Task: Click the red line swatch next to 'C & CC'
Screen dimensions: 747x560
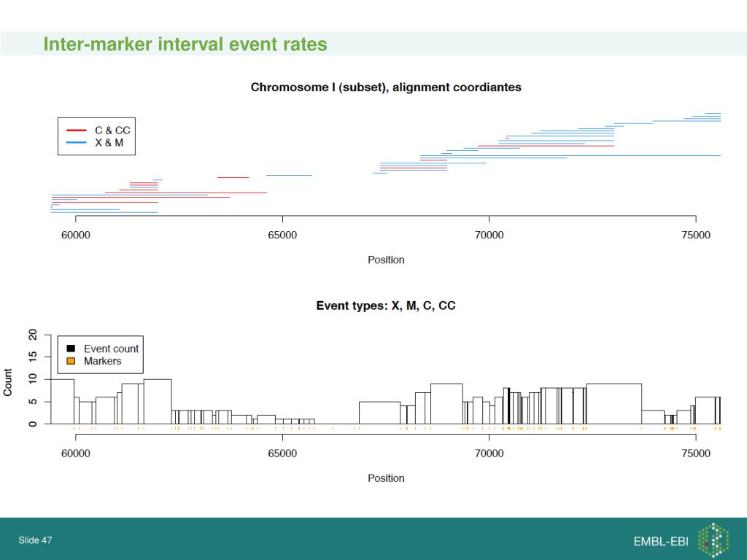Action: [76, 130]
